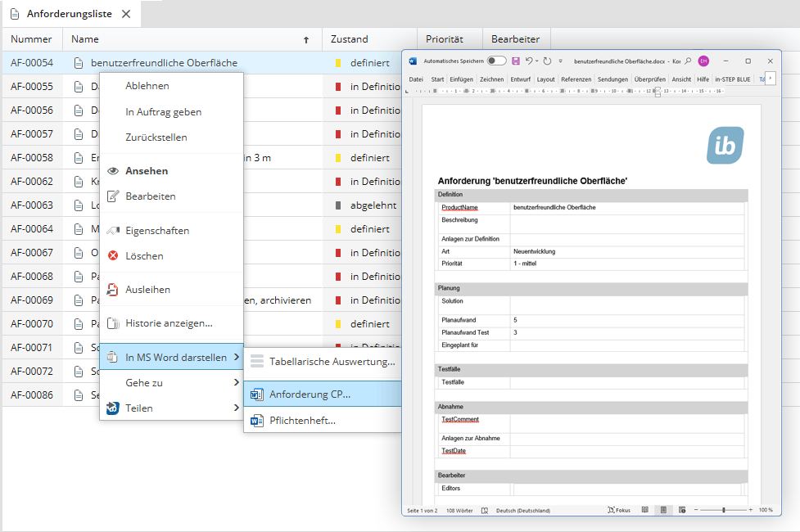800x532 pixels.
Task: Click the Redo icon in Word's title bar
Action: (547, 61)
